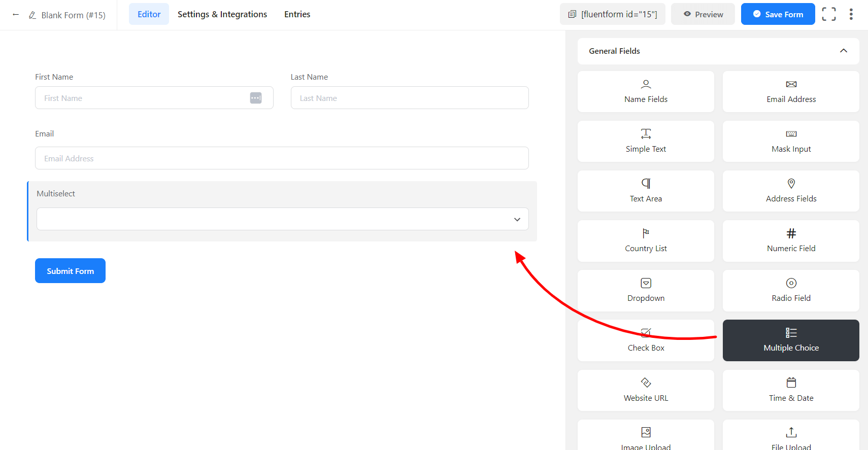Open the Entries tab
The width and height of the screenshot is (868, 450).
coord(297,14)
